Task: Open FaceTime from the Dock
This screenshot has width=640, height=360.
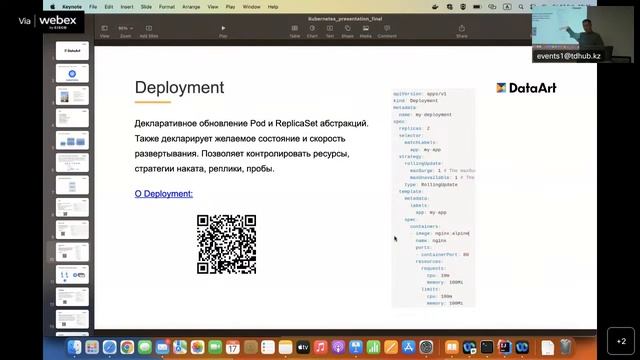Action: point(215,347)
